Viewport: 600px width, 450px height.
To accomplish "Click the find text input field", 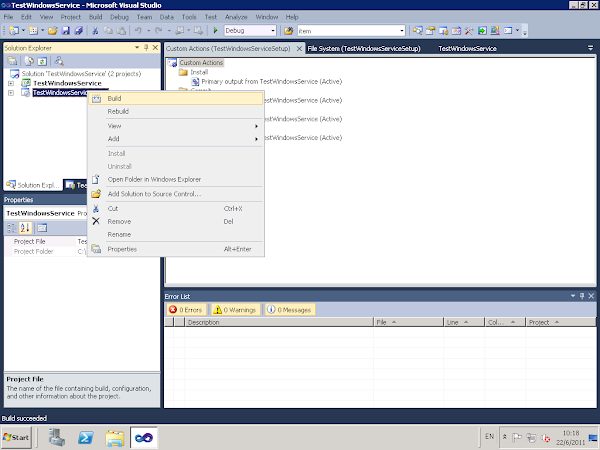I will [347, 31].
